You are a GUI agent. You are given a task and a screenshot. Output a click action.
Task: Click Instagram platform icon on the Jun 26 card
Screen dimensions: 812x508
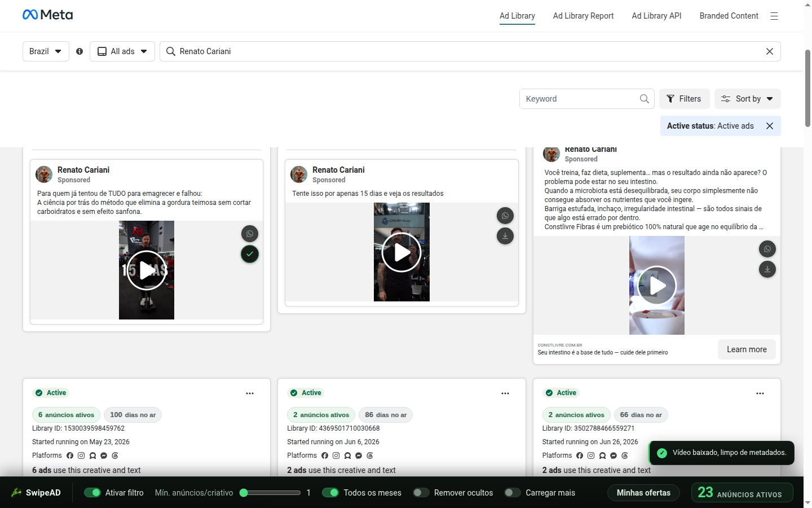[x=591, y=456]
